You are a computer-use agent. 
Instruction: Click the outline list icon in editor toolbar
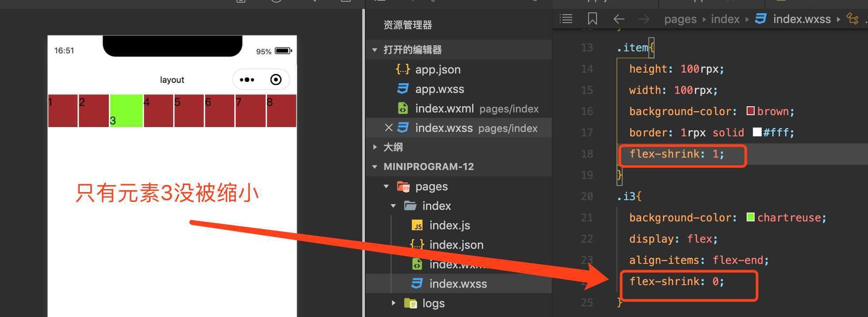[x=566, y=19]
